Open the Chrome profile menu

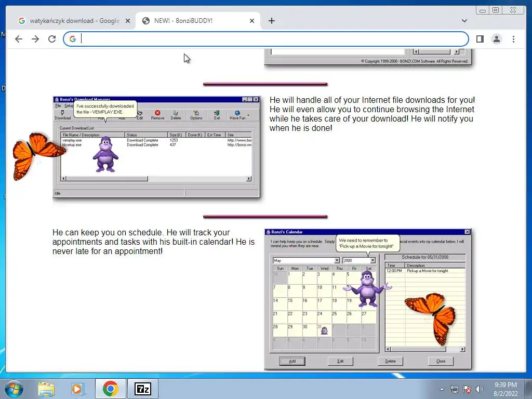click(497, 39)
